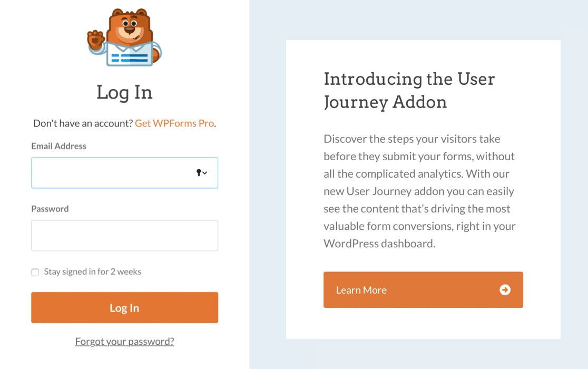Open the "Get WPForms Pro" link
Image resolution: width=588 pixels, height=369 pixels.
click(174, 123)
